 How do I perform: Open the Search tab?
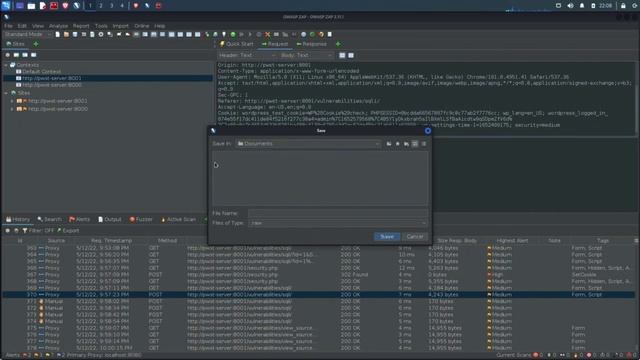click(49, 220)
